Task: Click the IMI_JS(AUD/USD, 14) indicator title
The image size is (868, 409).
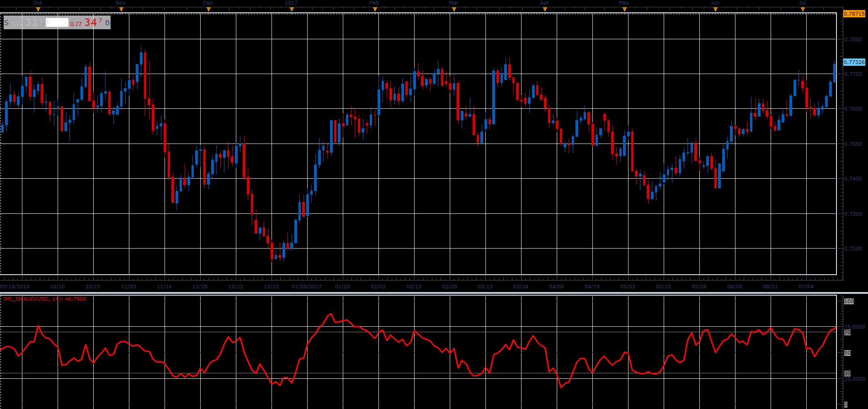Action: click(x=44, y=299)
